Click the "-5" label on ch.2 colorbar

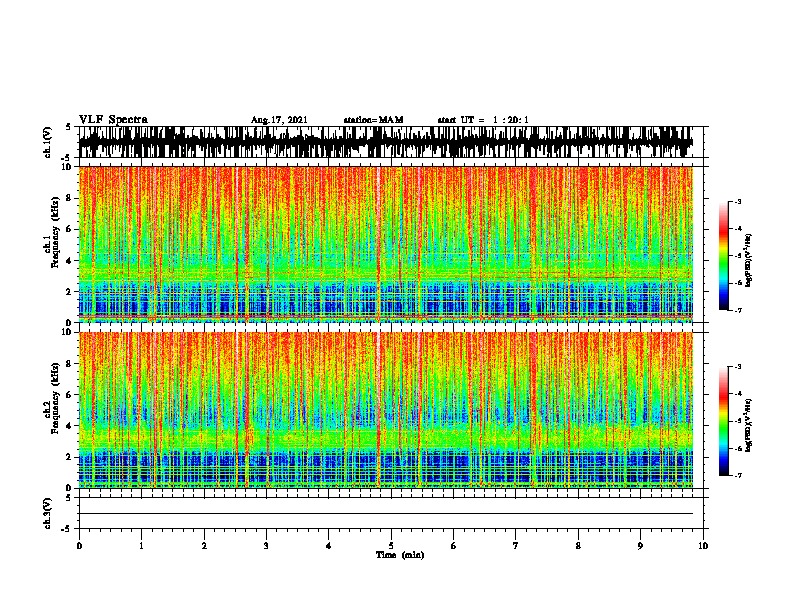point(738,421)
